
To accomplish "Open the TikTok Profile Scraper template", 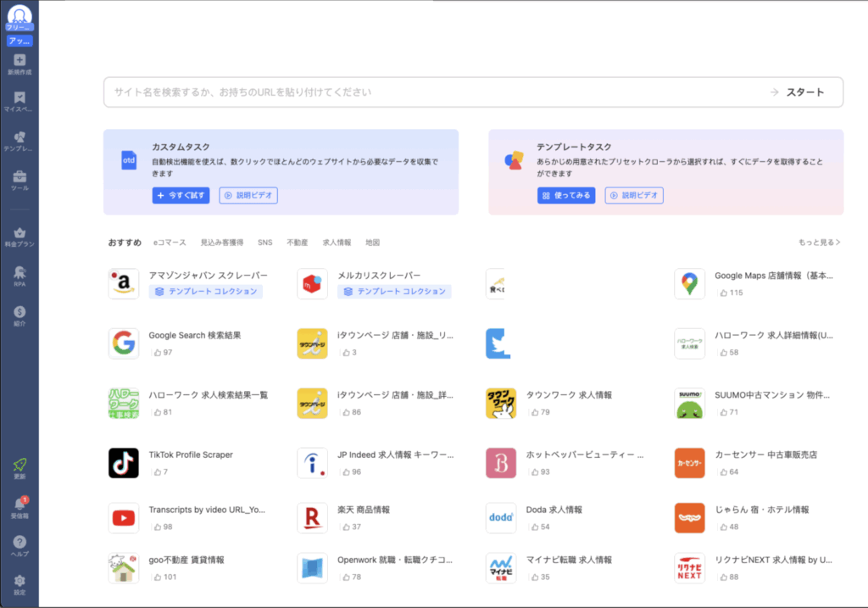I will [x=190, y=455].
